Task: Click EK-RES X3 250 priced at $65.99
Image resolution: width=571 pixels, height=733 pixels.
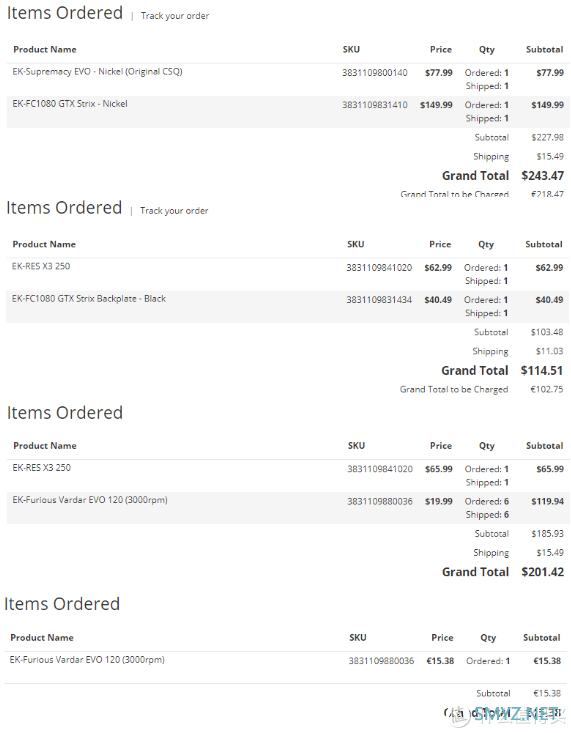Action: (x=42, y=468)
